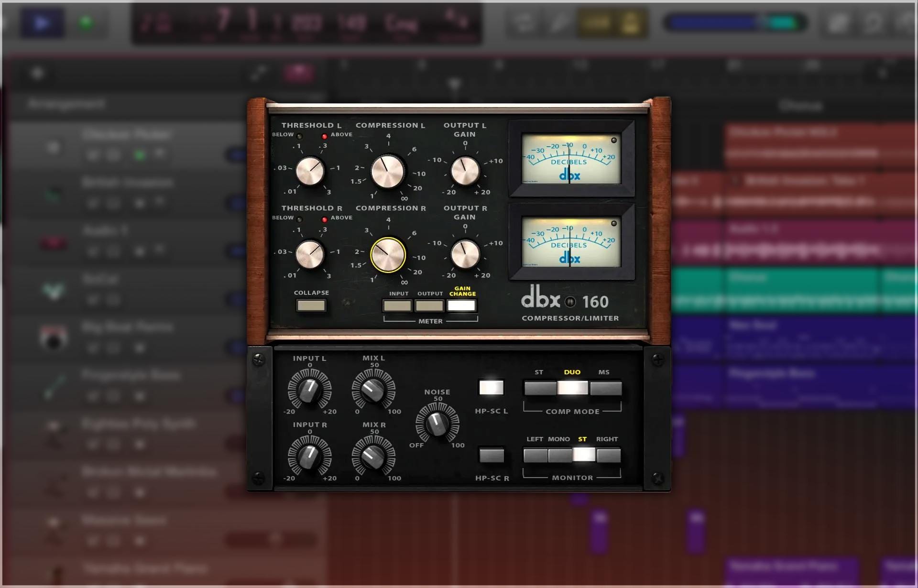
Task: Set comp mode to MS
Action: [x=606, y=388]
